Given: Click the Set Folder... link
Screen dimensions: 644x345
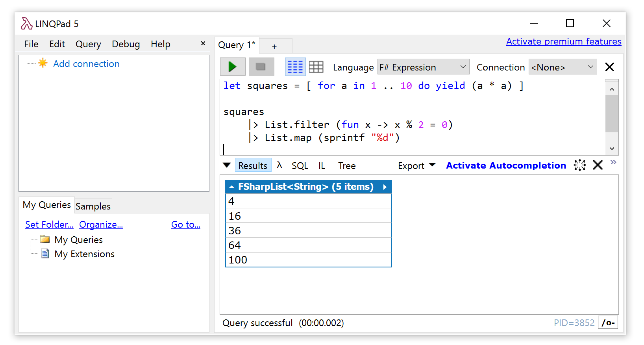Looking at the screenshot, I should [x=49, y=224].
